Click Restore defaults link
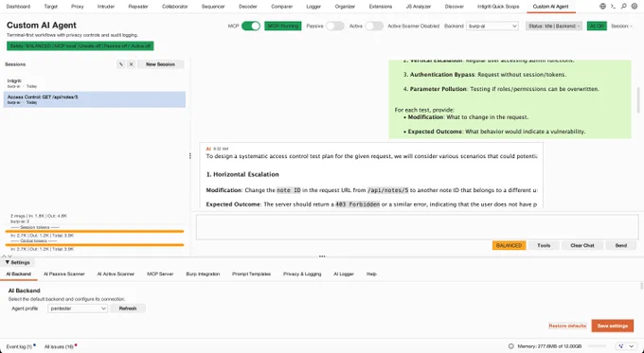644x353 pixels. (567, 326)
